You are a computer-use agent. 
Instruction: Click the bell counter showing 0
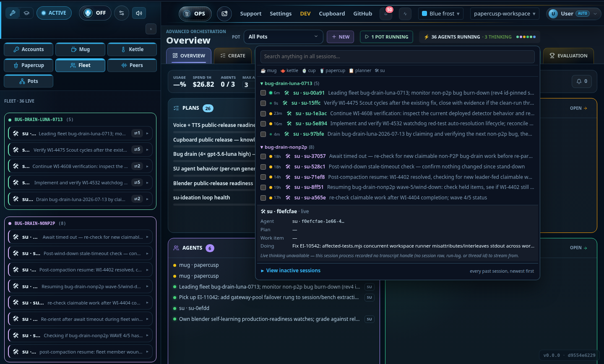[x=582, y=81]
